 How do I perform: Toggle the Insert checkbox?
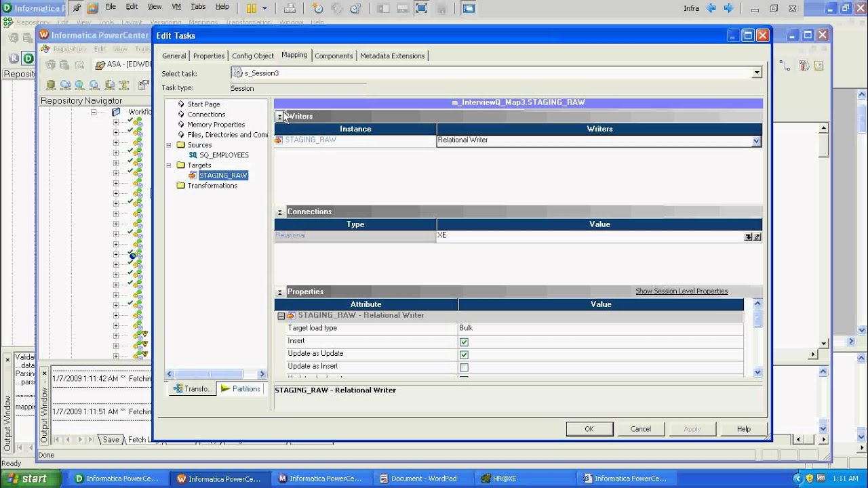point(464,342)
